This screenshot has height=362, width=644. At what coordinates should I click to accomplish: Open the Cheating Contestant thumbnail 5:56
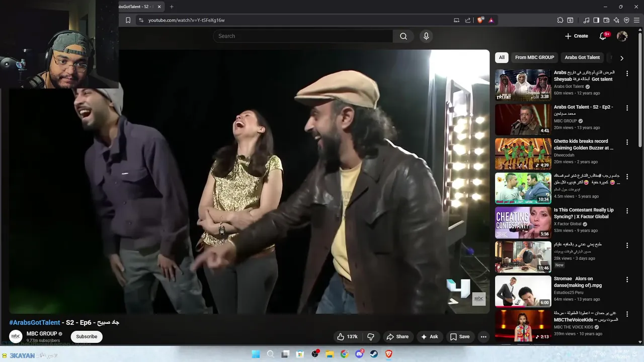523,223
